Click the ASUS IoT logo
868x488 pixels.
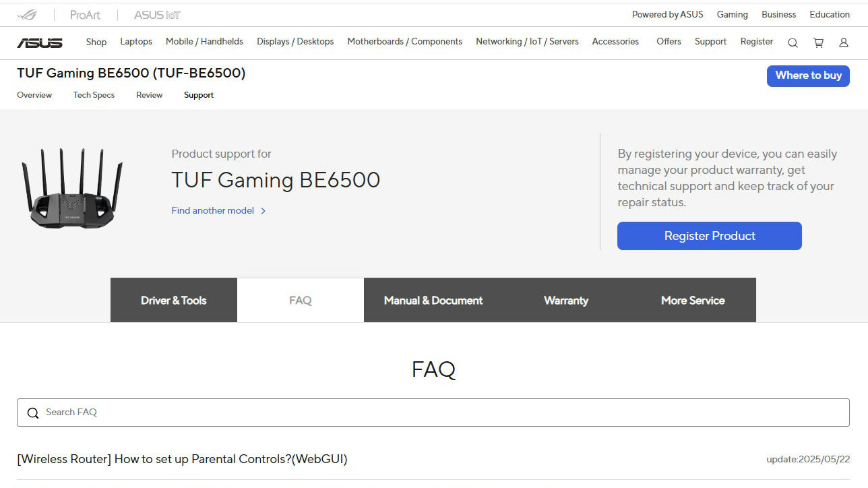click(x=157, y=15)
